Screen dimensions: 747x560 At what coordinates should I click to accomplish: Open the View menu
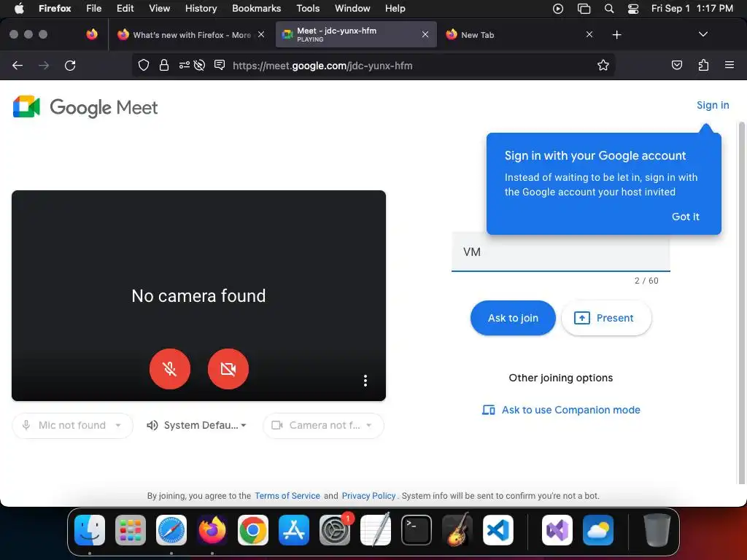click(x=159, y=8)
